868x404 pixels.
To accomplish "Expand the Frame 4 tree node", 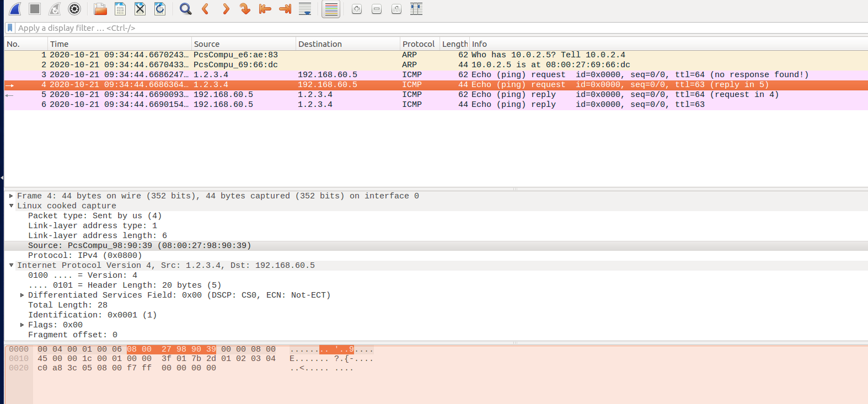I will click(x=11, y=196).
